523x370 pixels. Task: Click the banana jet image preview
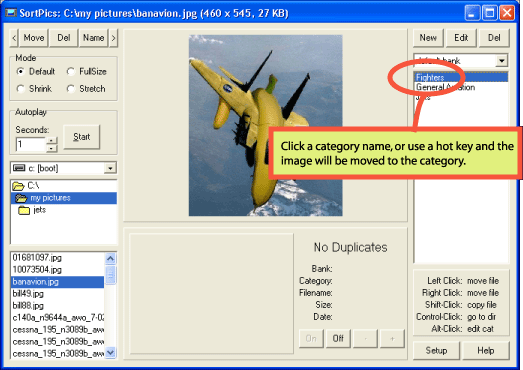[x=266, y=125]
